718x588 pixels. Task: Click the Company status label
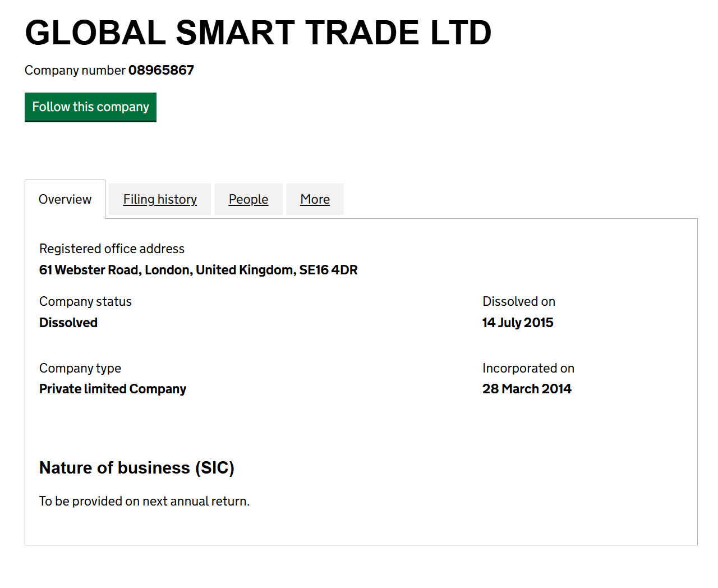tap(85, 301)
